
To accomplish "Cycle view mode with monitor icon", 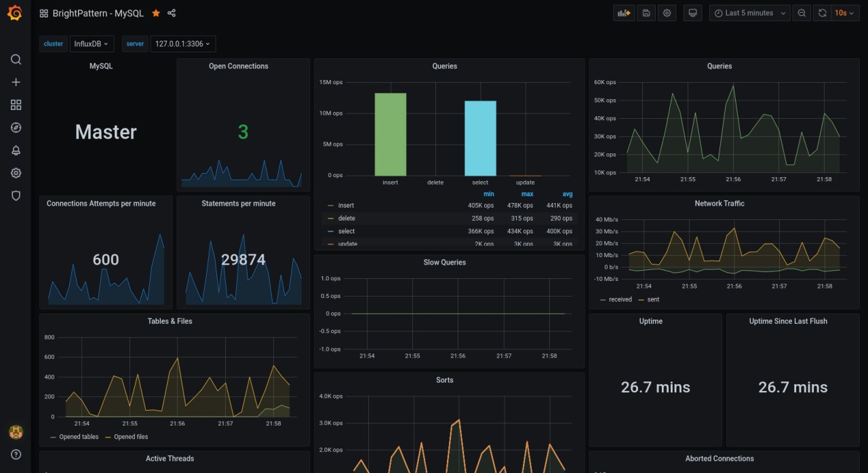I will (x=692, y=13).
